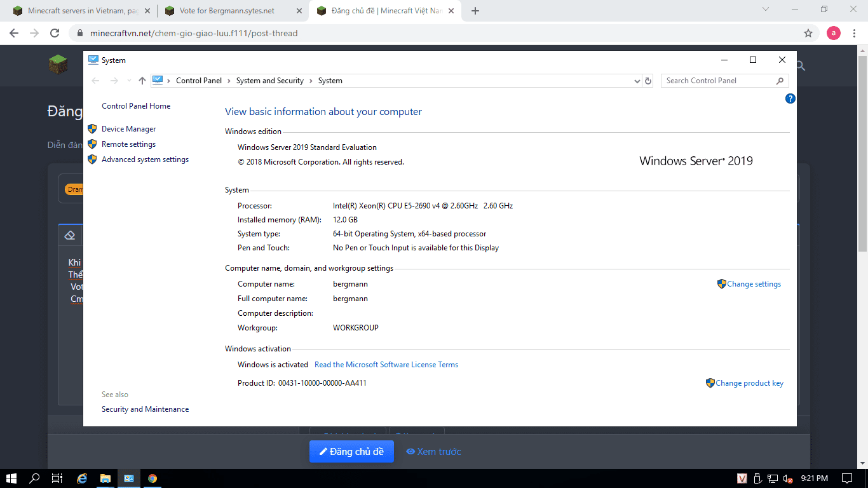Image resolution: width=868 pixels, height=488 pixels.
Task: Open the Chrome profile avatar
Action: click(x=834, y=33)
